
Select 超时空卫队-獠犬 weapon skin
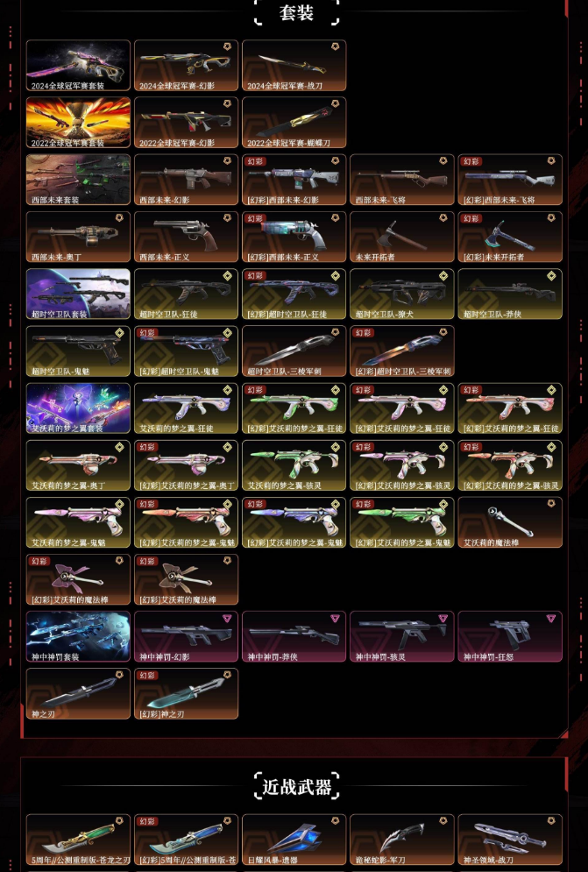(401, 294)
